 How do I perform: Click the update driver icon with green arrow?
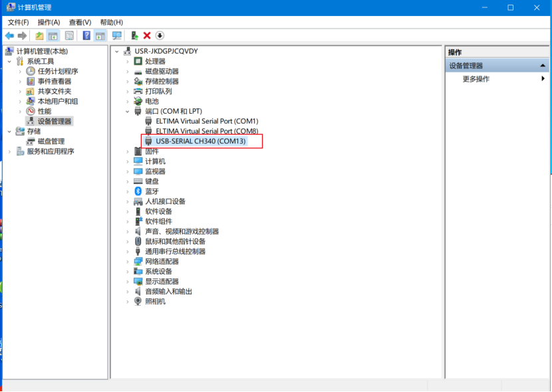(135, 35)
